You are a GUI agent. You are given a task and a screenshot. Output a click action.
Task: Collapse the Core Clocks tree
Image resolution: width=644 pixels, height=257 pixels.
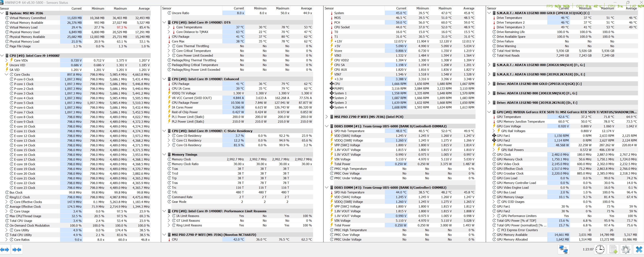pyautogui.click(x=7, y=74)
